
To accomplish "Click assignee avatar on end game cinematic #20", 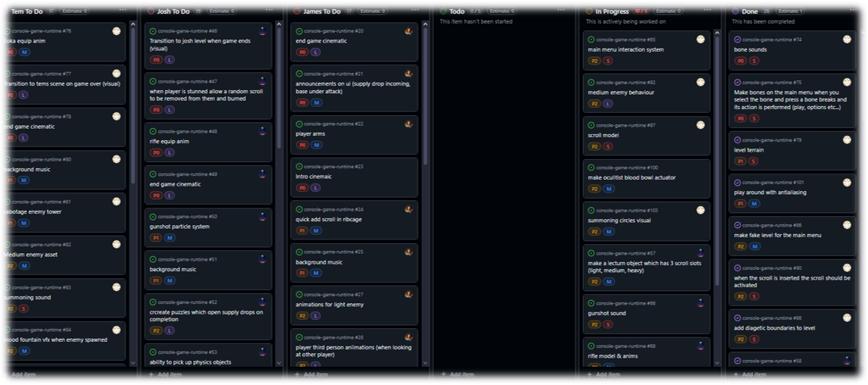I will click(408, 31).
